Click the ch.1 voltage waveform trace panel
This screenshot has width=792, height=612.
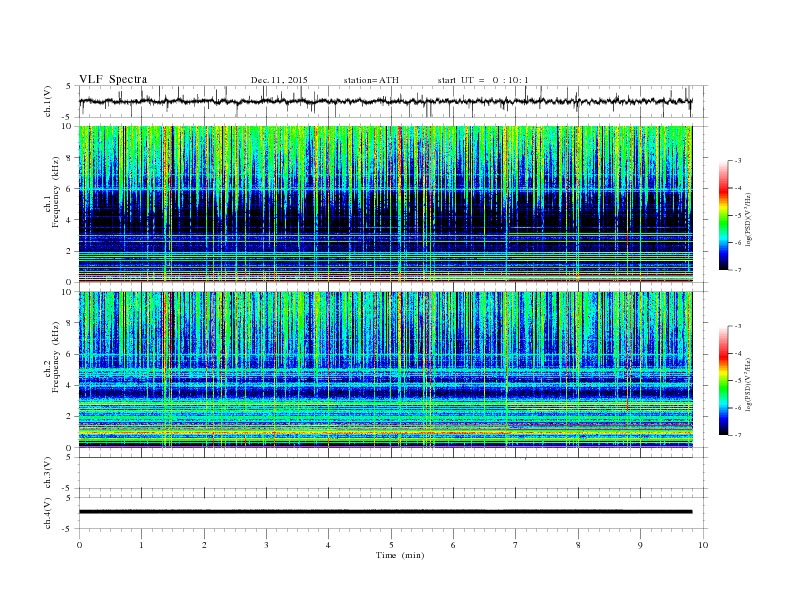coord(393,101)
